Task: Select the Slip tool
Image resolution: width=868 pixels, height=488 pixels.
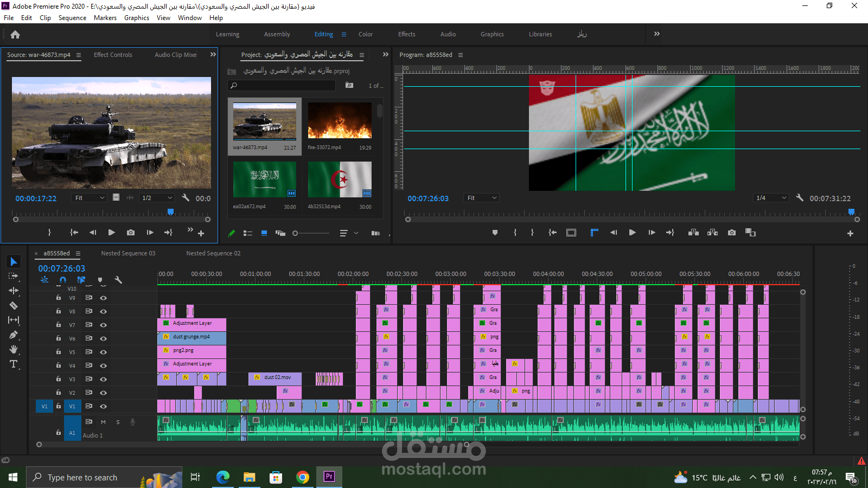Action: [x=14, y=320]
